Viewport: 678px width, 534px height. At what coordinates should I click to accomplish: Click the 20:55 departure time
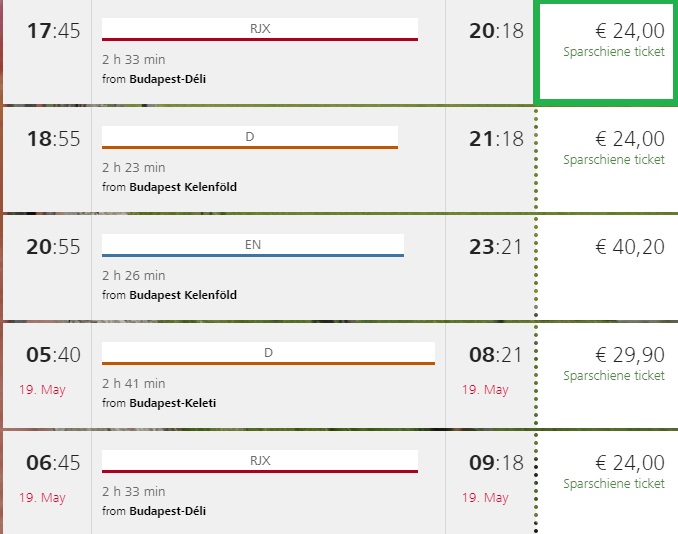[x=53, y=247]
